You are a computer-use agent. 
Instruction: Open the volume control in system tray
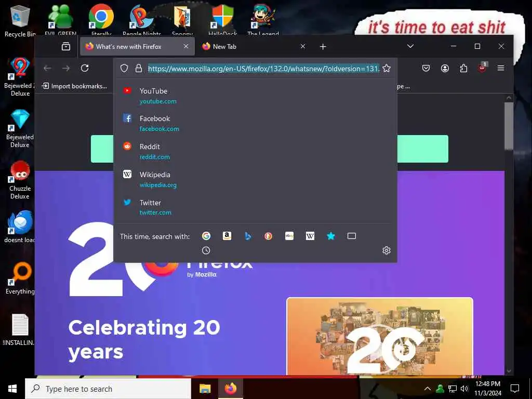pyautogui.click(x=464, y=389)
